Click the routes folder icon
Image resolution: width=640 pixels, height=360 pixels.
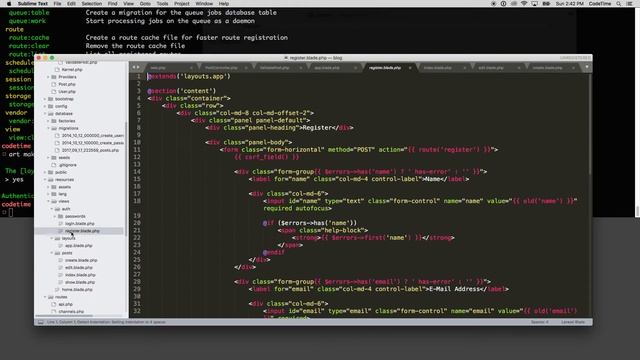pos(51,297)
